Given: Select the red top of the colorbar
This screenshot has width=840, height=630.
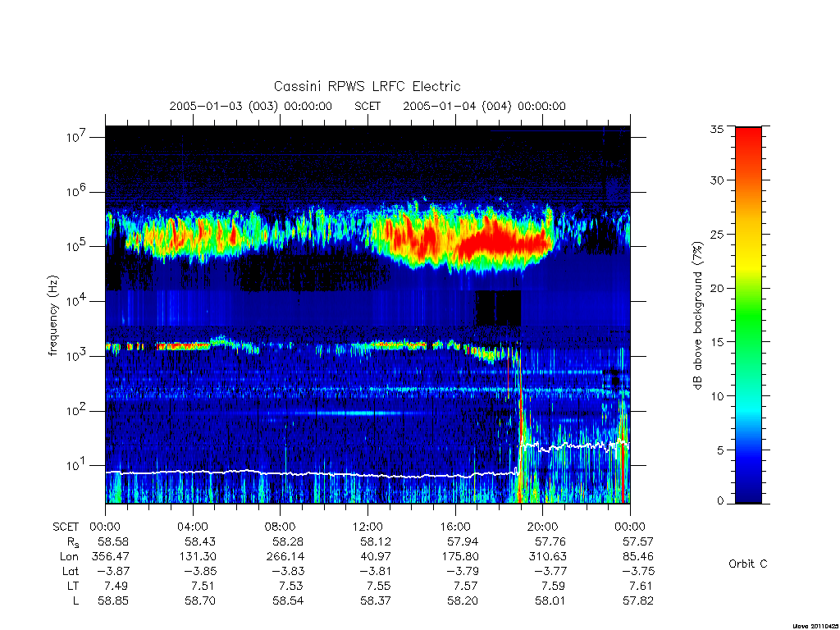Looking at the screenshot, I should [x=748, y=139].
